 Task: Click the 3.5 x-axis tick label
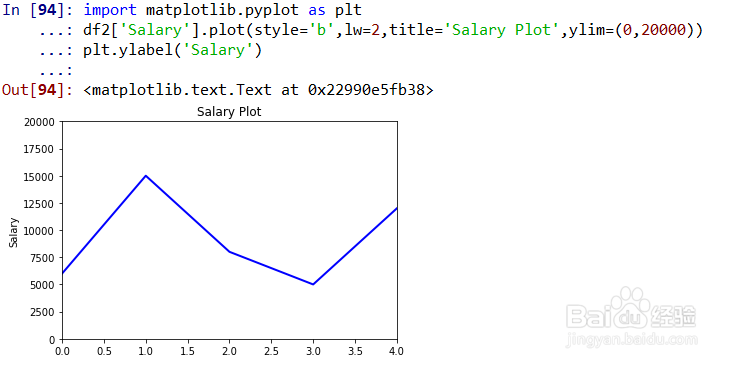[x=355, y=351]
